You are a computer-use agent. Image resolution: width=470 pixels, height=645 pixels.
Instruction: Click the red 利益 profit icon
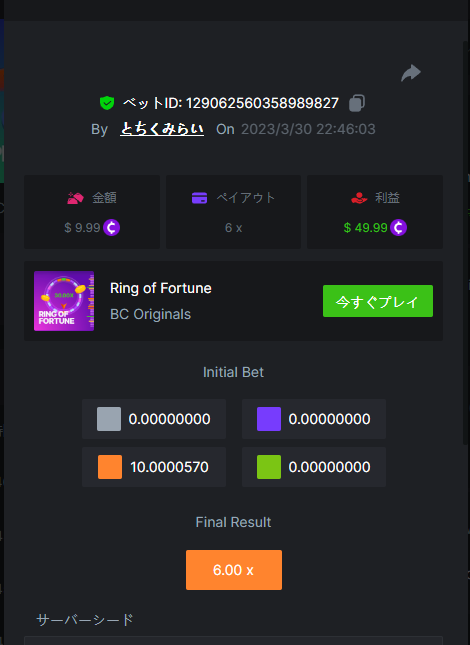click(x=359, y=198)
